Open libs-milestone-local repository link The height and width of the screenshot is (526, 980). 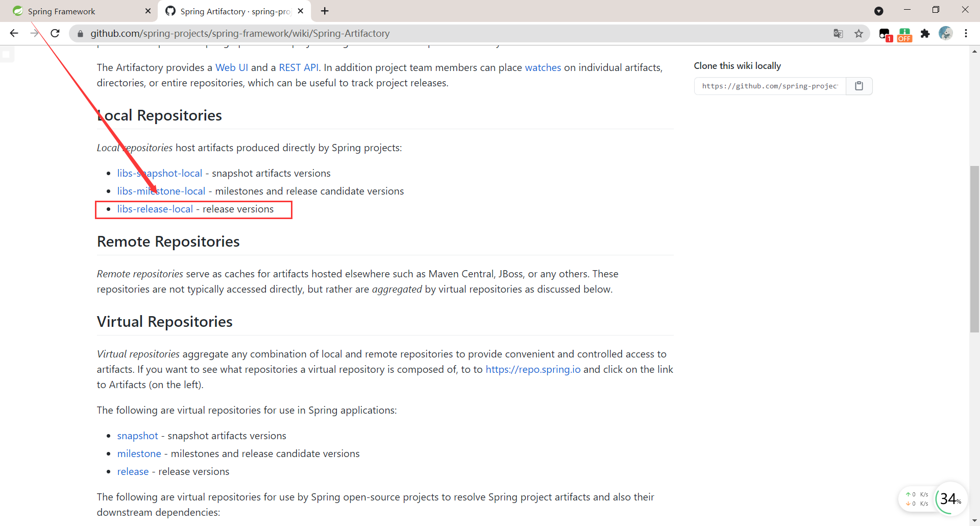161,191
